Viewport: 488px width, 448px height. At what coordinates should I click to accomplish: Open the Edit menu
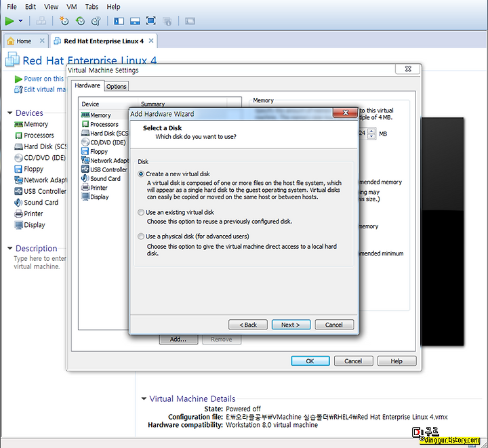(30, 7)
